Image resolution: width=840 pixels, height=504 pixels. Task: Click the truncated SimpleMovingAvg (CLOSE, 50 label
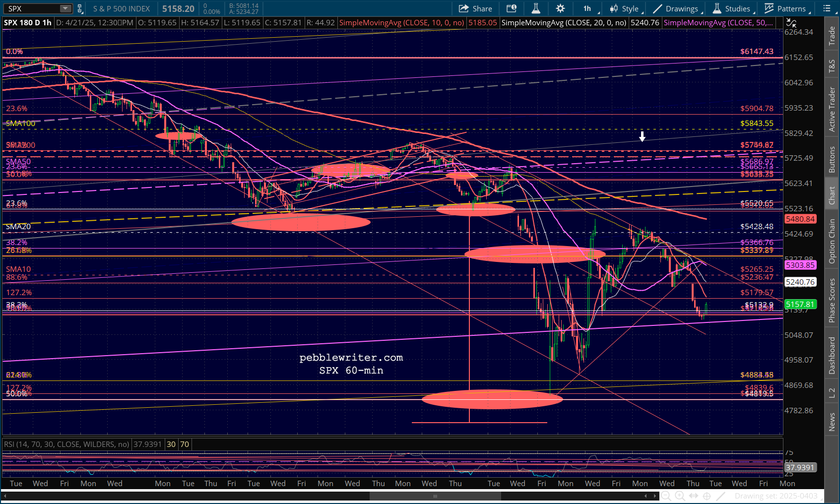coord(718,23)
